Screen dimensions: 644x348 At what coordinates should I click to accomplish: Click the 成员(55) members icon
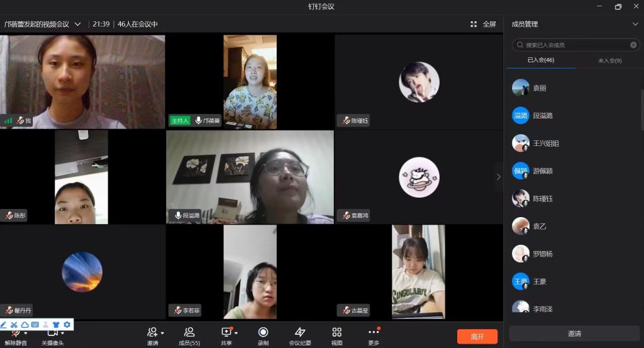point(189,332)
